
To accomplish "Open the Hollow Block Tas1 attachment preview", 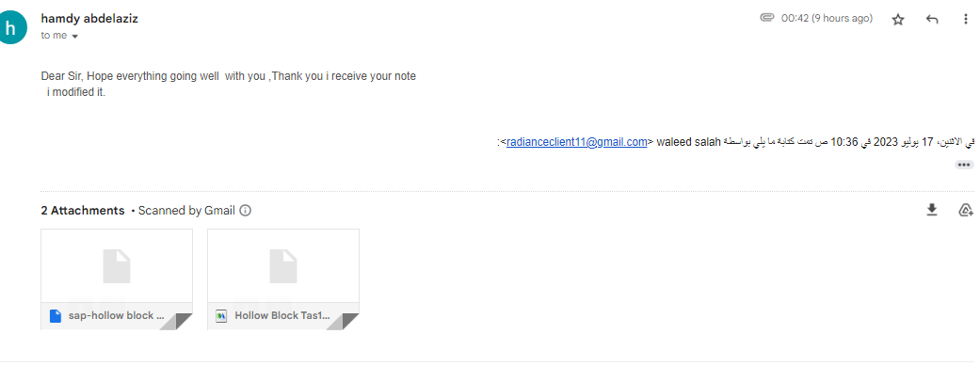I will (283, 279).
